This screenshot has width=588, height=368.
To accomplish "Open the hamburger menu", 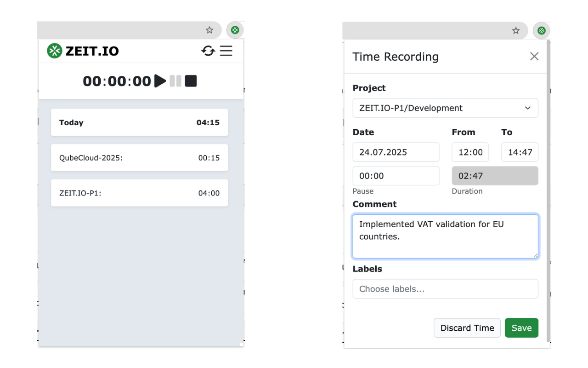I will (x=226, y=51).
